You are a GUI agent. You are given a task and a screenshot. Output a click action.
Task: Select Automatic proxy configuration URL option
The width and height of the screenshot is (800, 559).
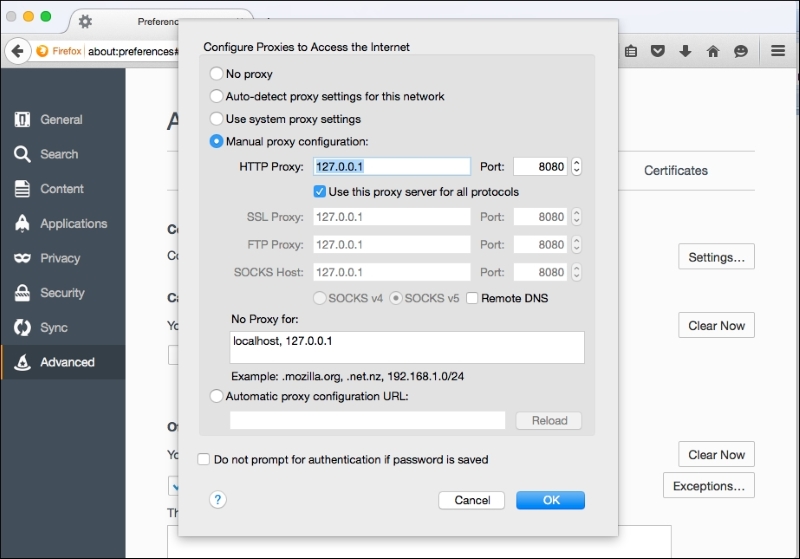pos(216,396)
